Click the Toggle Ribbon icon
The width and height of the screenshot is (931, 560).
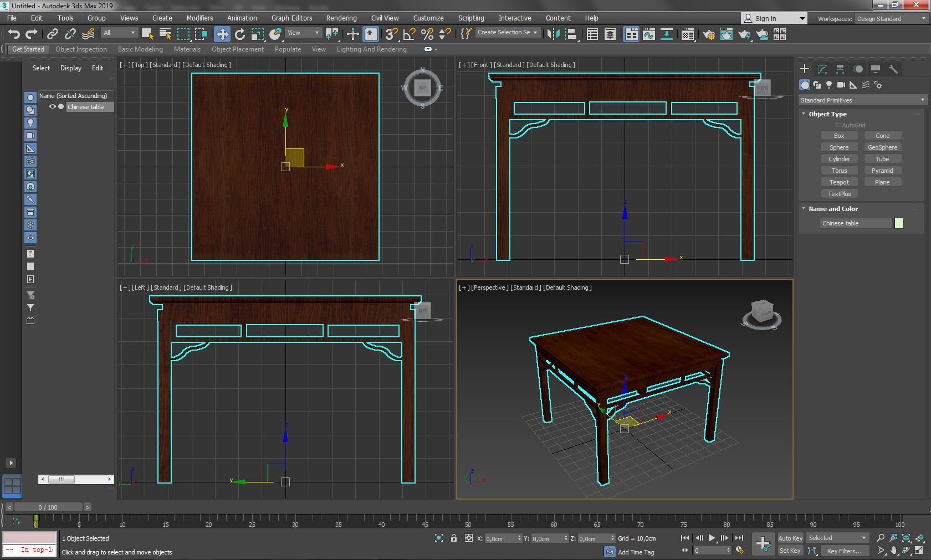tap(631, 34)
